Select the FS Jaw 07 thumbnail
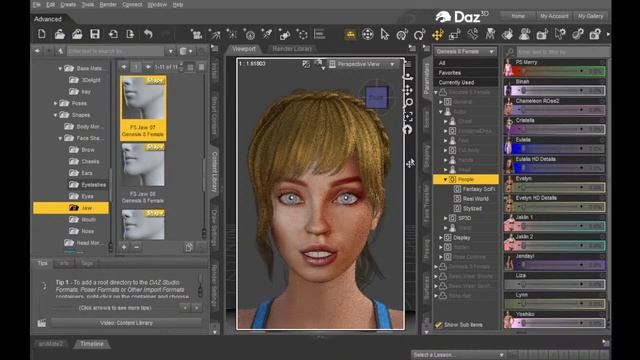The image size is (640, 360). point(143,108)
